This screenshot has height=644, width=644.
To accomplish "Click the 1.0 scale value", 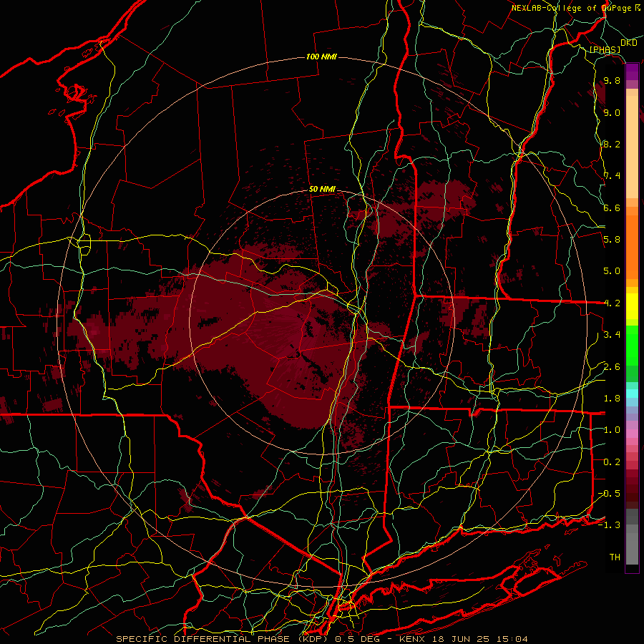I will pyautogui.click(x=612, y=430).
